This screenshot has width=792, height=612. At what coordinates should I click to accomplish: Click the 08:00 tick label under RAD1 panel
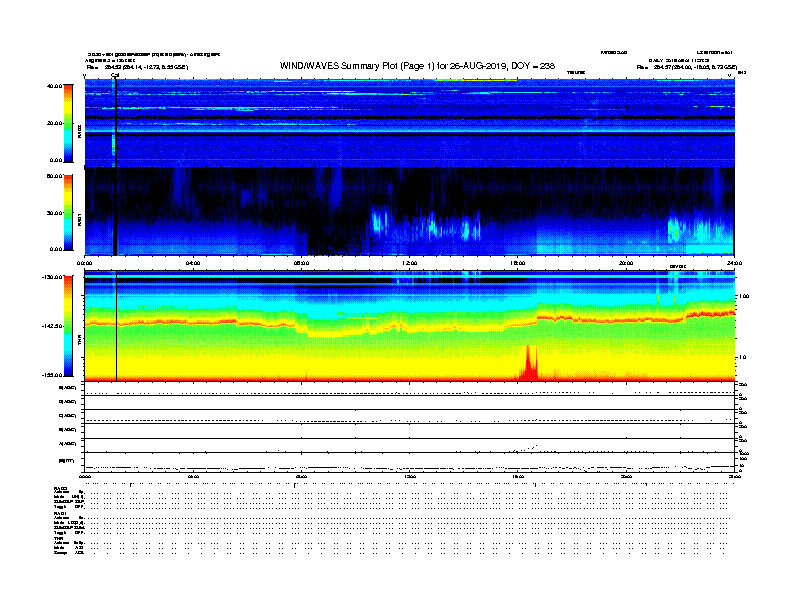click(301, 263)
